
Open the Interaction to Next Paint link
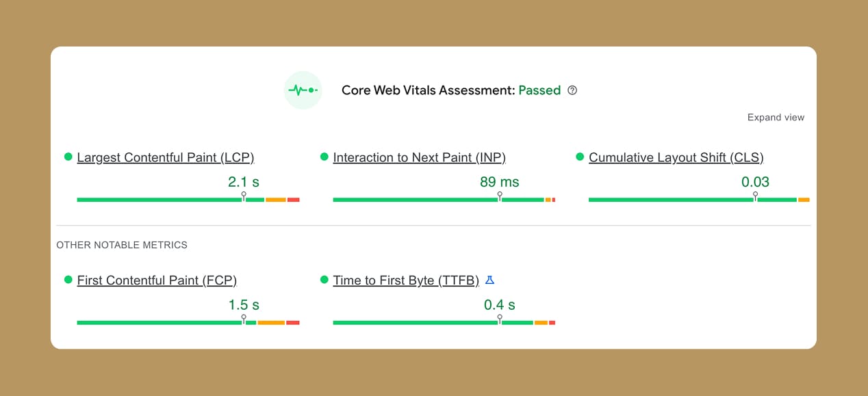418,157
